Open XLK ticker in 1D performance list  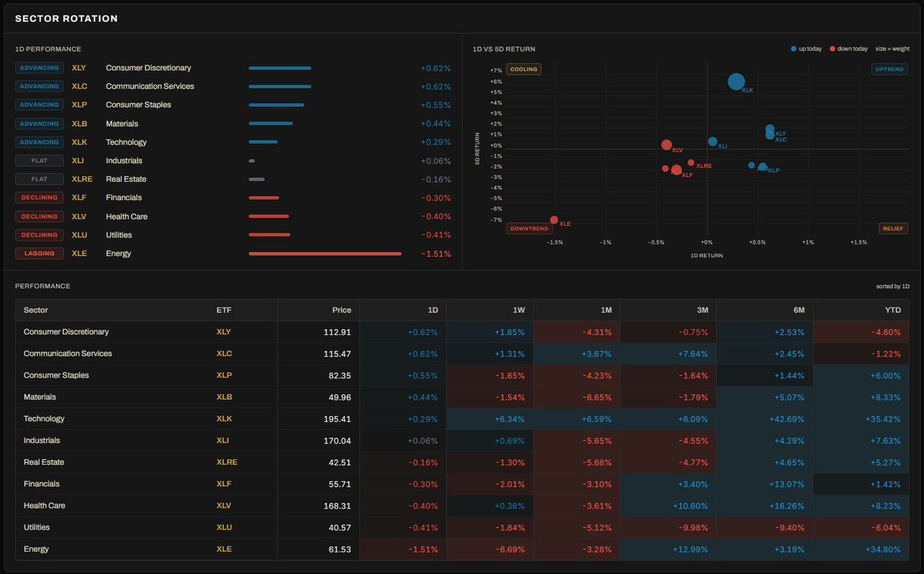tap(79, 142)
